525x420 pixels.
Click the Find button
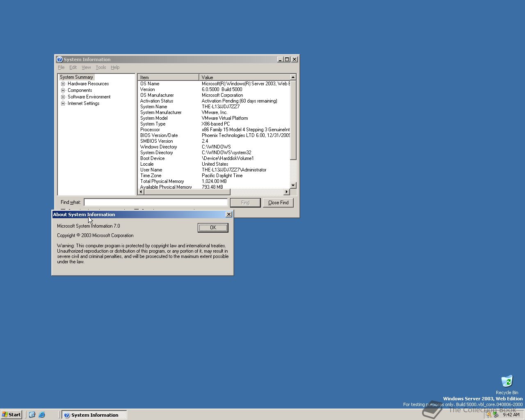click(245, 203)
